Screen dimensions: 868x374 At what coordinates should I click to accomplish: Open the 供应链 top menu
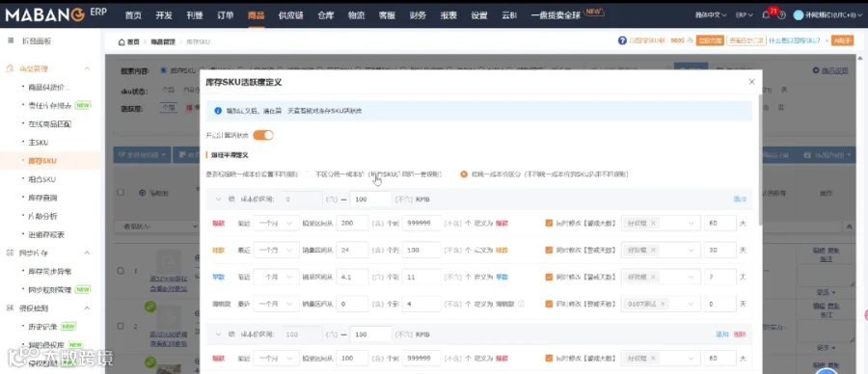pos(290,14)
